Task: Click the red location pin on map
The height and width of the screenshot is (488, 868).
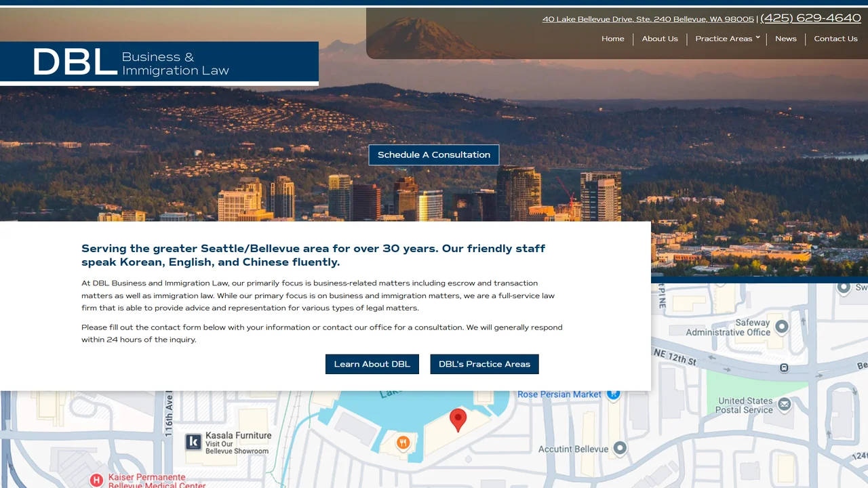Action: (x=458, y=420)
